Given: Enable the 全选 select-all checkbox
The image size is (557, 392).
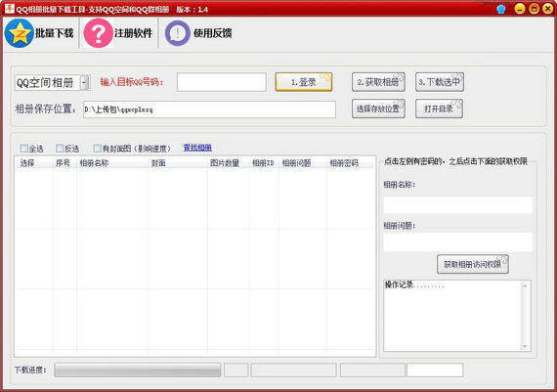Looking at the screenshot, I should coord(24,149).
